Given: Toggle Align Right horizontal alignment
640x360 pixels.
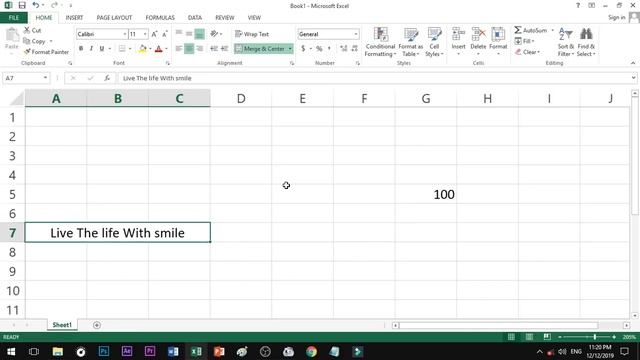Looking at the screenshot, I should tap(199, 49).
